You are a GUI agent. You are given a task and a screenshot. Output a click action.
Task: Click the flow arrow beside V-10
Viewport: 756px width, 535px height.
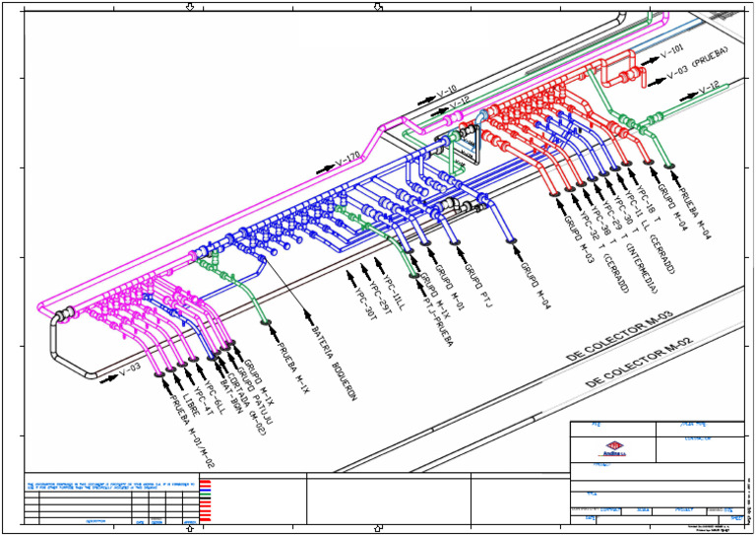point(426,100)
